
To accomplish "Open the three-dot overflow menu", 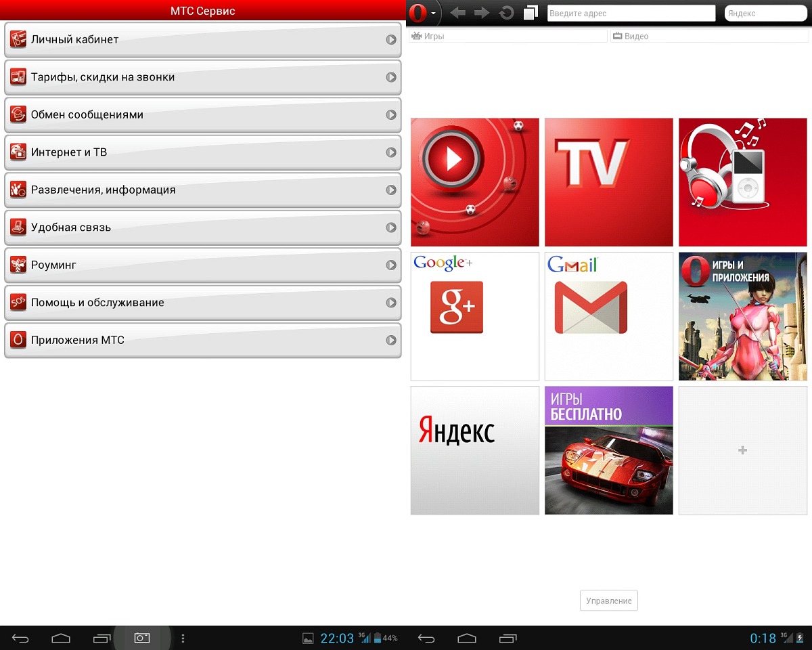I will tap(183, 638).
